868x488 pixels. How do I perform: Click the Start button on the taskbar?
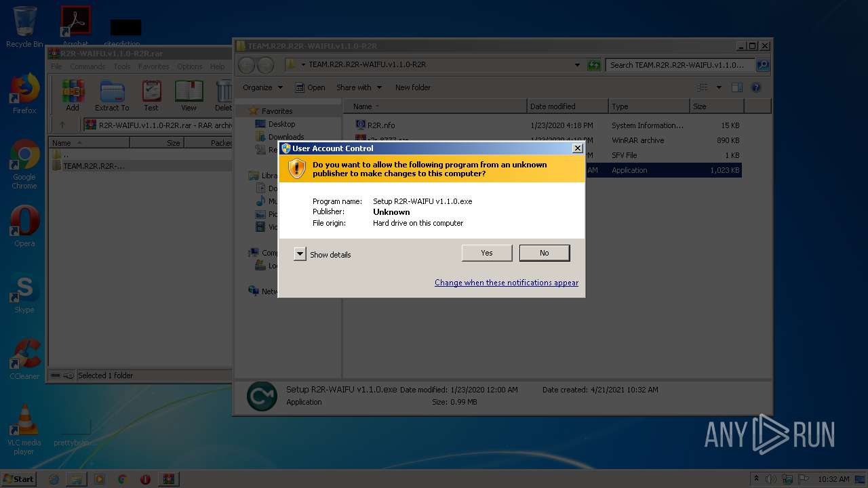[x=18, y=479]
